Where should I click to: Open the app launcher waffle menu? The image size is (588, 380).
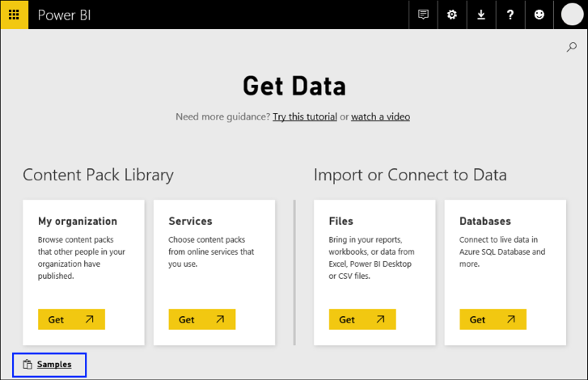point(15,15)
